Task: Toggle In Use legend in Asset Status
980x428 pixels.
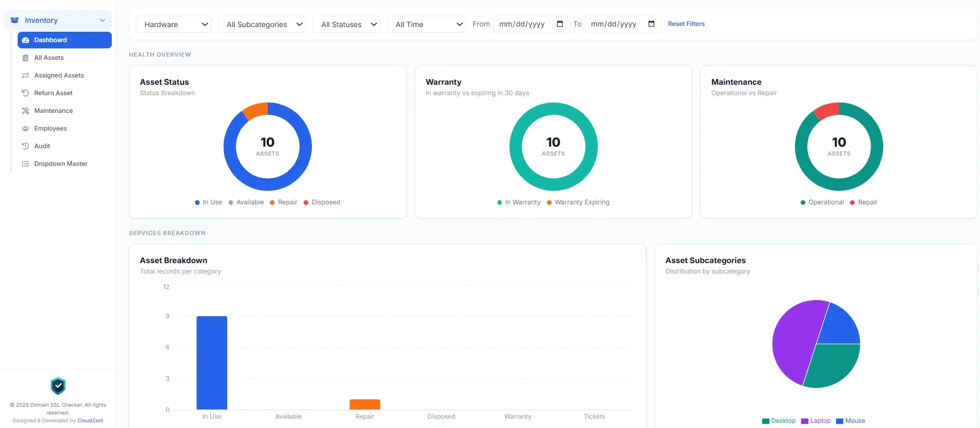Action: pyautogui.click(x=208, y=202)
